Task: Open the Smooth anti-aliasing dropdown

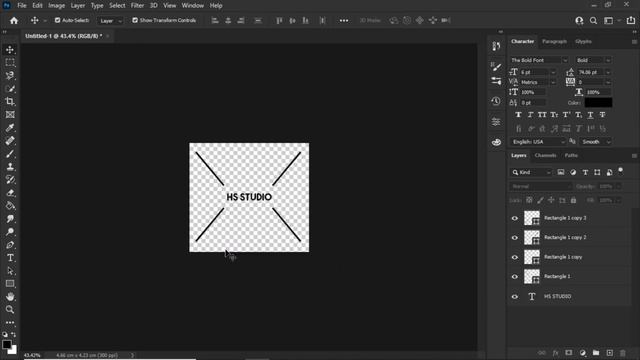Action: (596, 142)
